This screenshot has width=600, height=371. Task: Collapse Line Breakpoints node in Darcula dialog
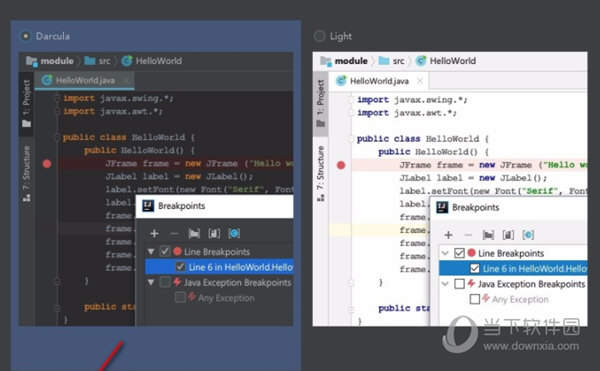pyautogui.click(x=151, y=252)
